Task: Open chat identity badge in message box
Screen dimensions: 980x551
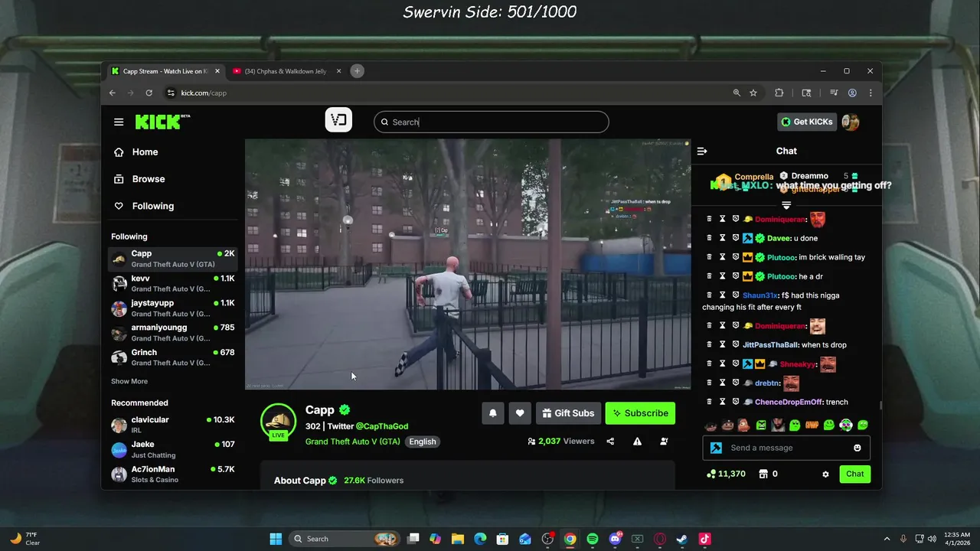Action: coord(716,448)
